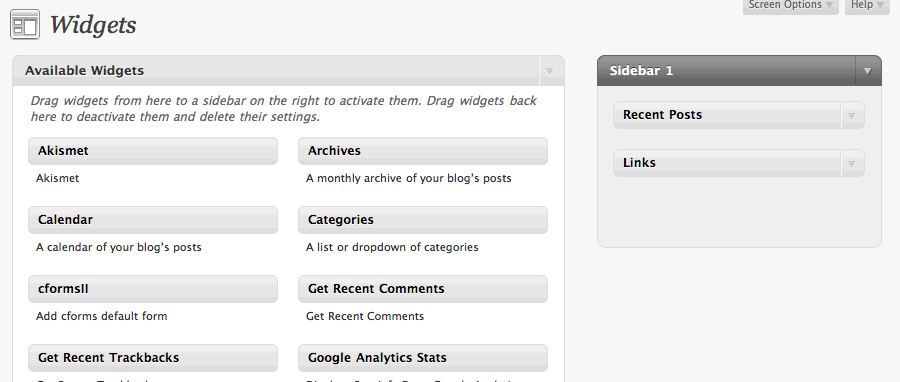Select the Calendar widget bar
Viewport: 900px width, 382px height.
153,220
